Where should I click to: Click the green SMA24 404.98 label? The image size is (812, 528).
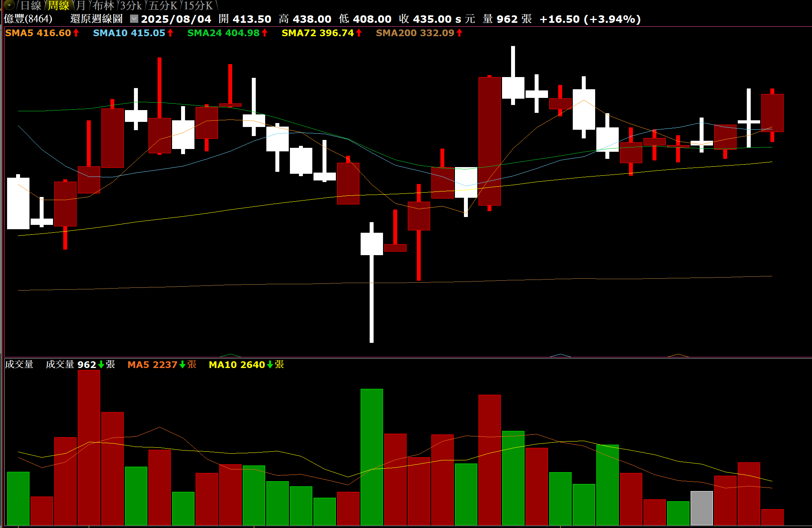tap(223, 33)
